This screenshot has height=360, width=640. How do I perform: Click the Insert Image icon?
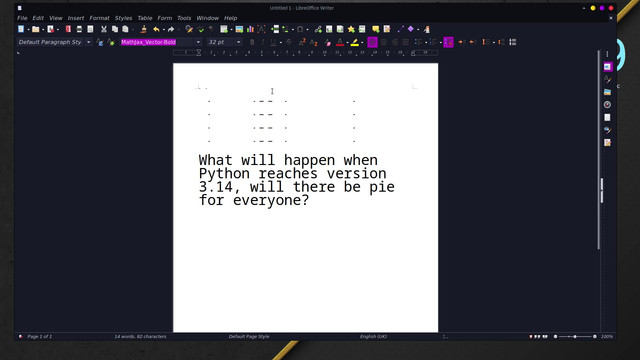(x=239, y=29)
